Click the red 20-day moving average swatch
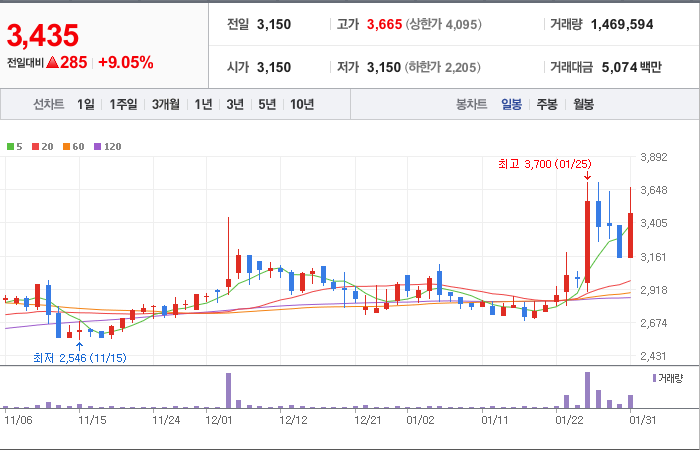The image size is (700, 450). tap(35, 146)
